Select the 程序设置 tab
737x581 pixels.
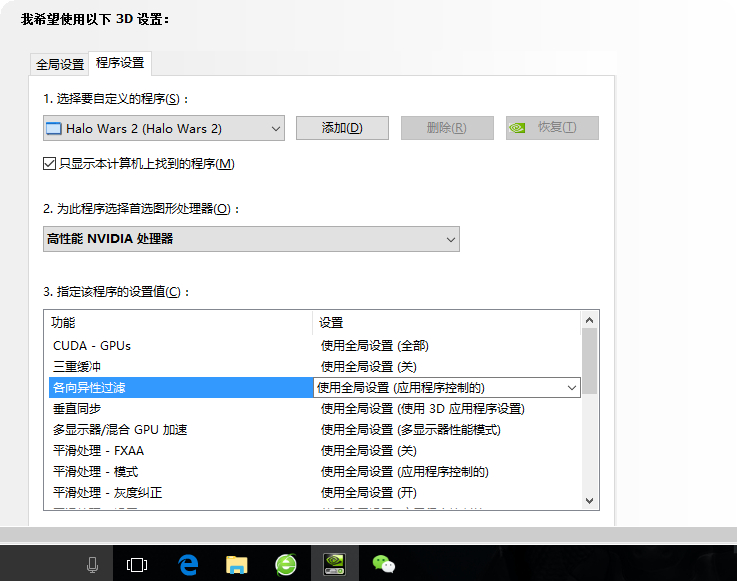click(120, 63)
